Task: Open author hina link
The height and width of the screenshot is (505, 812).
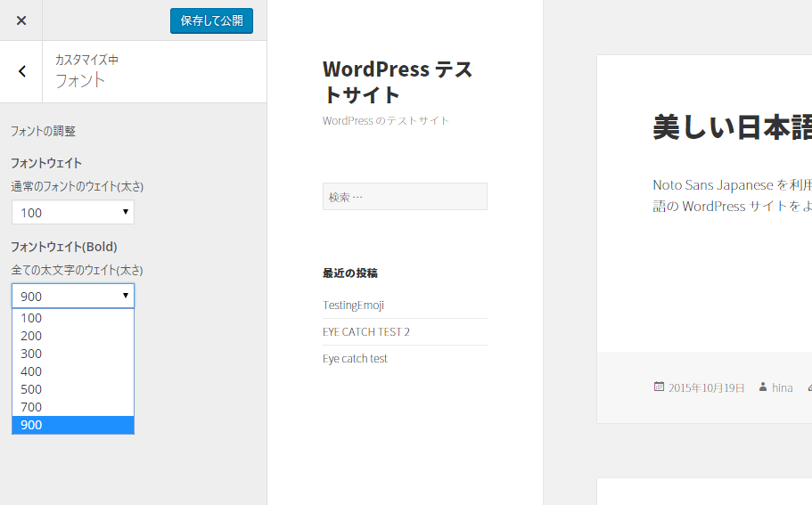Action: (x=782, y=387)
